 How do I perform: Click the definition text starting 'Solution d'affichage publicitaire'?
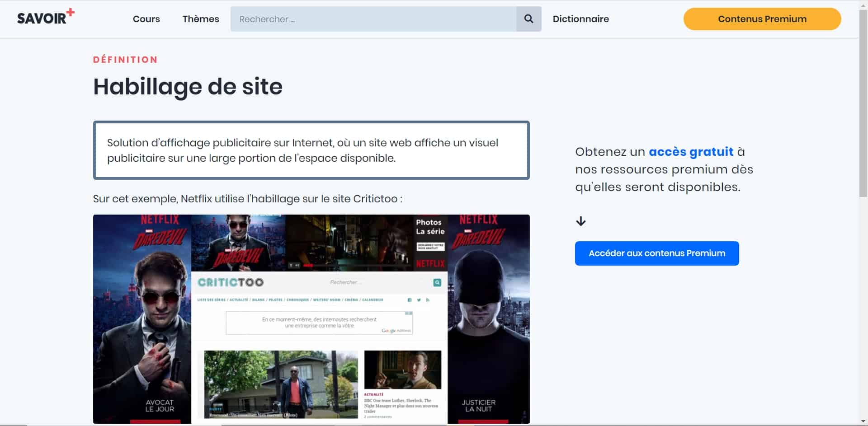coord(302,150)
